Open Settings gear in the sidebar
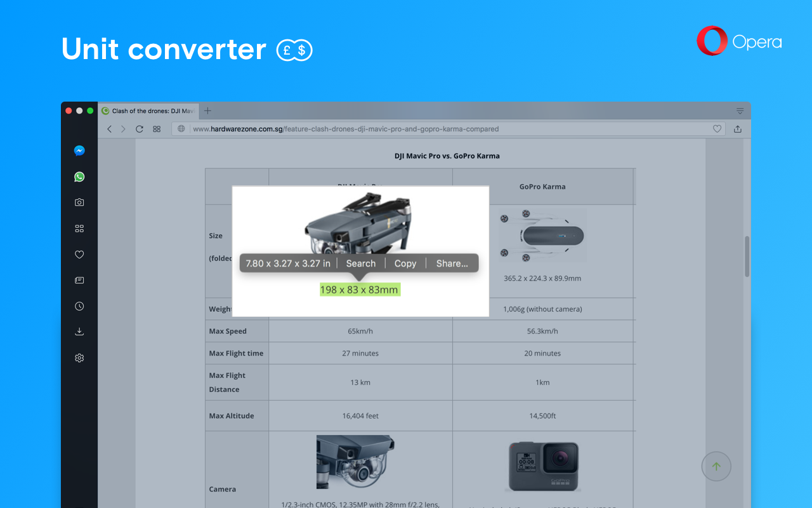This screenshot has height=508, width=812. coord(79,358)
